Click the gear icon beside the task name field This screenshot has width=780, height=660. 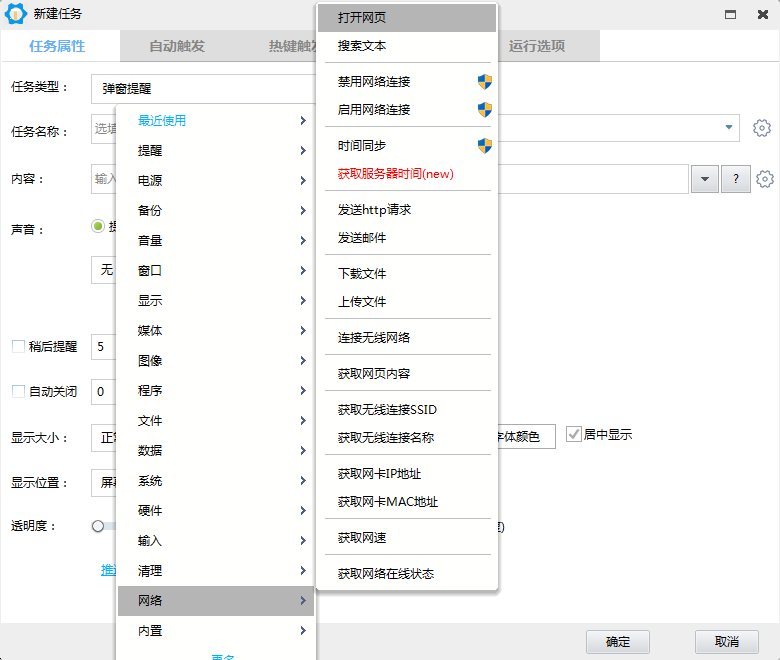[x=762, y=128]
